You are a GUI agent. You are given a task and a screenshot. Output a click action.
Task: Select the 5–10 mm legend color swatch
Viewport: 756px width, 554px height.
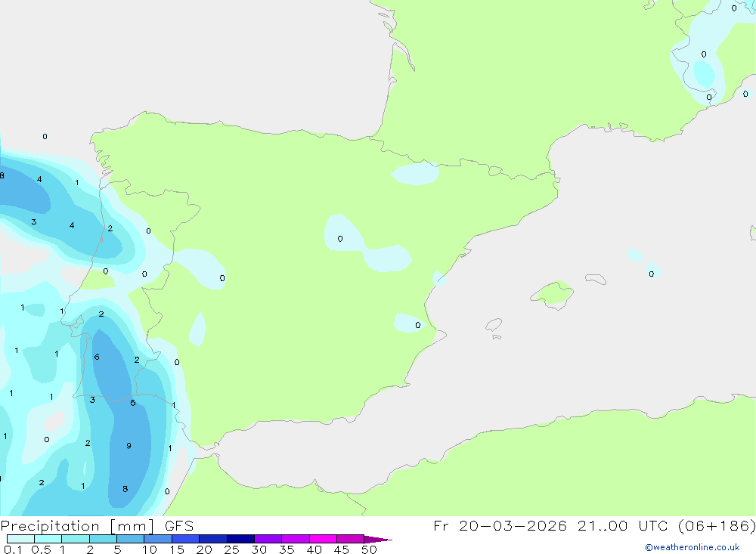point(131,539)
